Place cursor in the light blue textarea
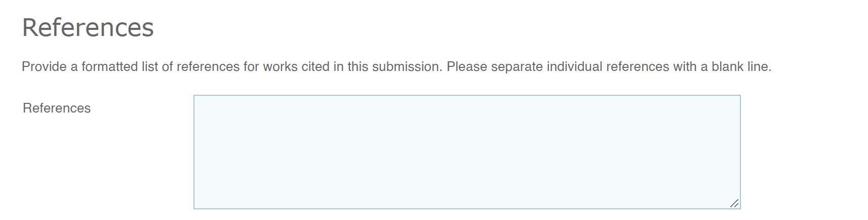868x220 pixels. (466, 152)
